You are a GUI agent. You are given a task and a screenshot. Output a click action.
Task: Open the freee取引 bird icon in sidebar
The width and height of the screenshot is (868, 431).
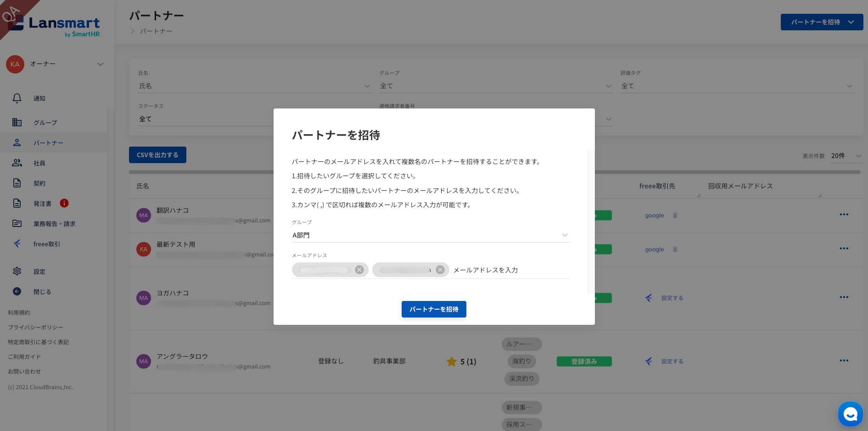17,244
